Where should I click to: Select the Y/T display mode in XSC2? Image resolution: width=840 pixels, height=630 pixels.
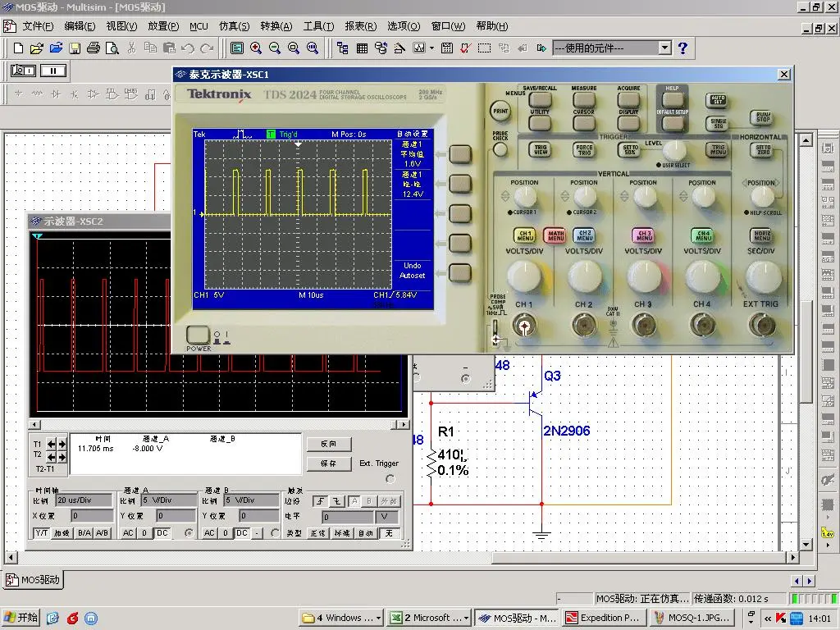[41, 533]
